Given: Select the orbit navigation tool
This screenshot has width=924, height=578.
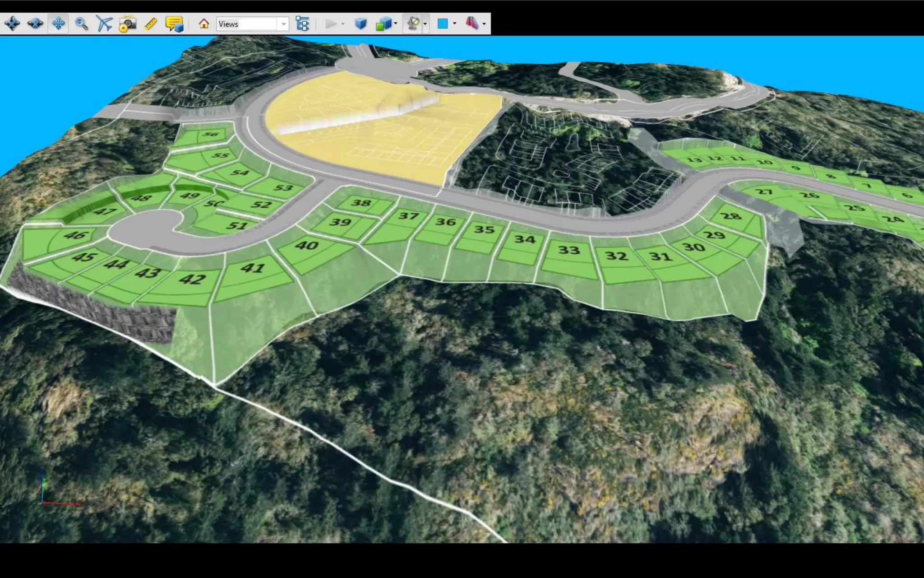Looking at the screenshot, I should [12, 23].
